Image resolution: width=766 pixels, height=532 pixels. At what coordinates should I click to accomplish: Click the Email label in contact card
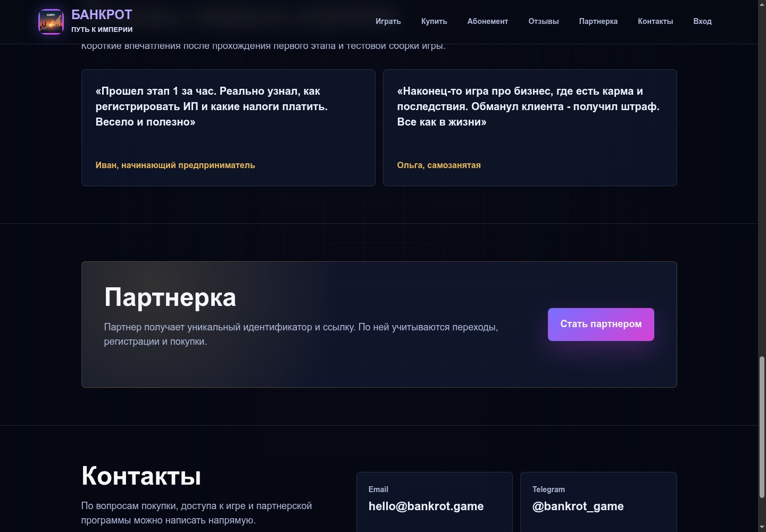pos(378,489)
